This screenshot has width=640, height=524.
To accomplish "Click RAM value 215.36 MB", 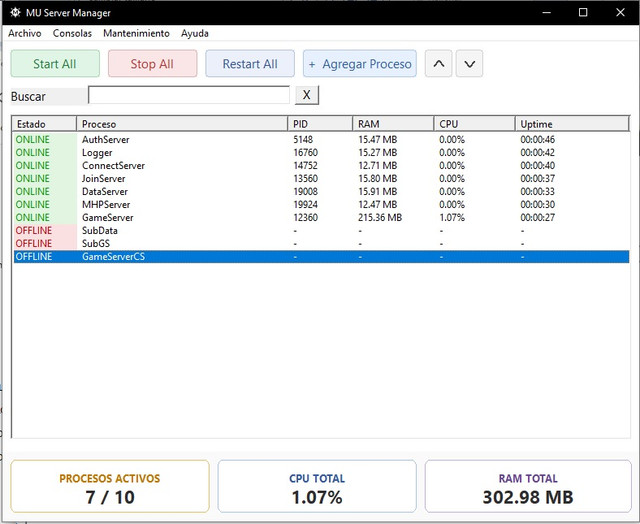I will [380, 218].
